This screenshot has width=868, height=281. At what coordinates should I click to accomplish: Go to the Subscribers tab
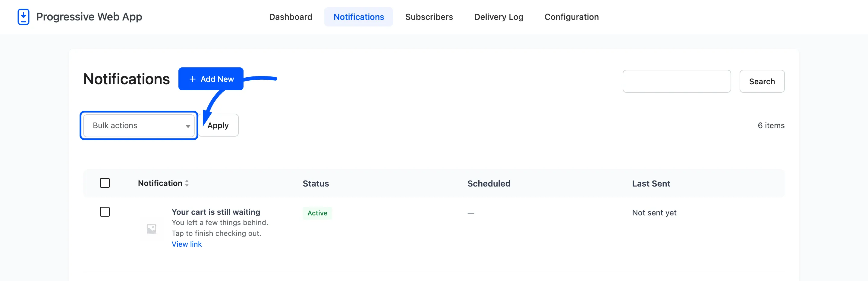[x=429, y=17]
